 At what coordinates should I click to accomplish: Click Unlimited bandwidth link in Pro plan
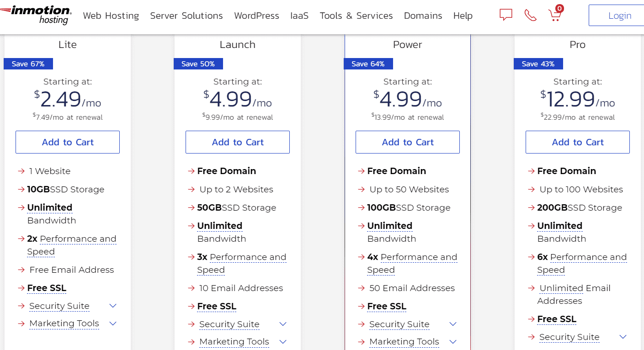559,226
